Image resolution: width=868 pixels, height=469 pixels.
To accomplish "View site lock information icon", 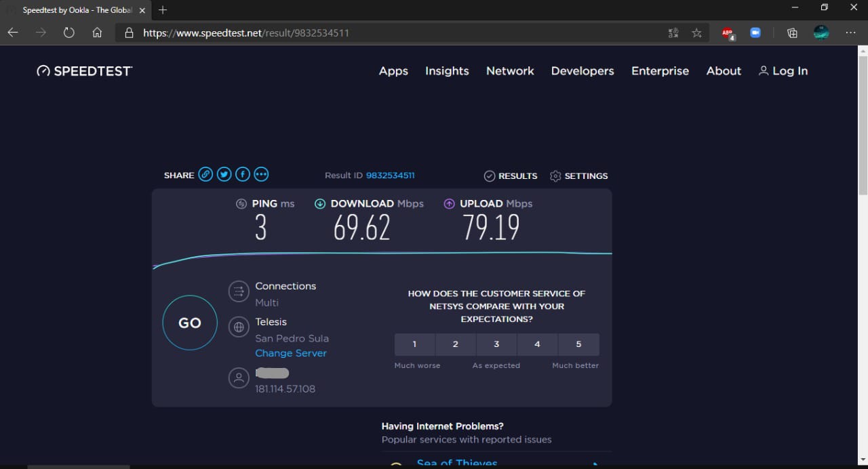I will coord(129,33).
